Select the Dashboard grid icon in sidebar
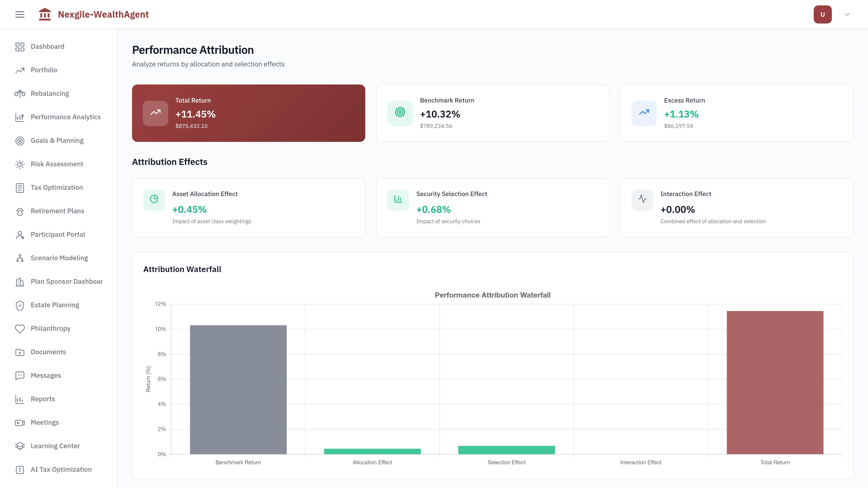This screenshot has width=868, height=488. 19,47
